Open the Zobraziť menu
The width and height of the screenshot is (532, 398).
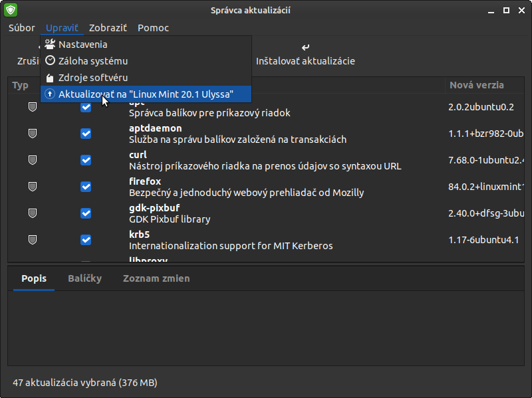click(x=108, y=28)
